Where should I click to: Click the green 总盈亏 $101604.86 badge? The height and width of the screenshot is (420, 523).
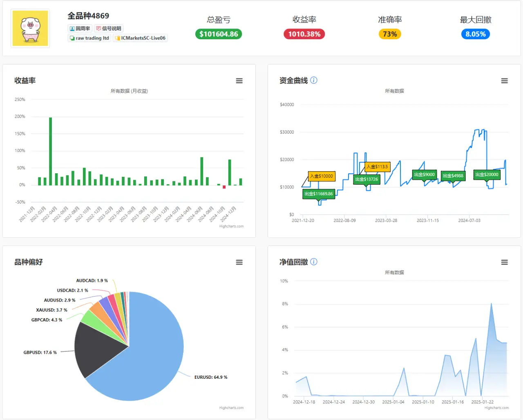tap(219, 34)
